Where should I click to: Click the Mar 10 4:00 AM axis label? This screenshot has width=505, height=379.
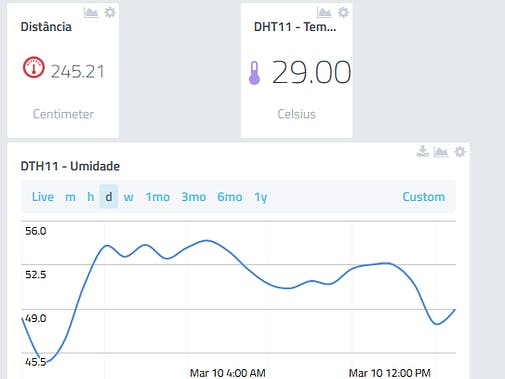tap(228, 373)
